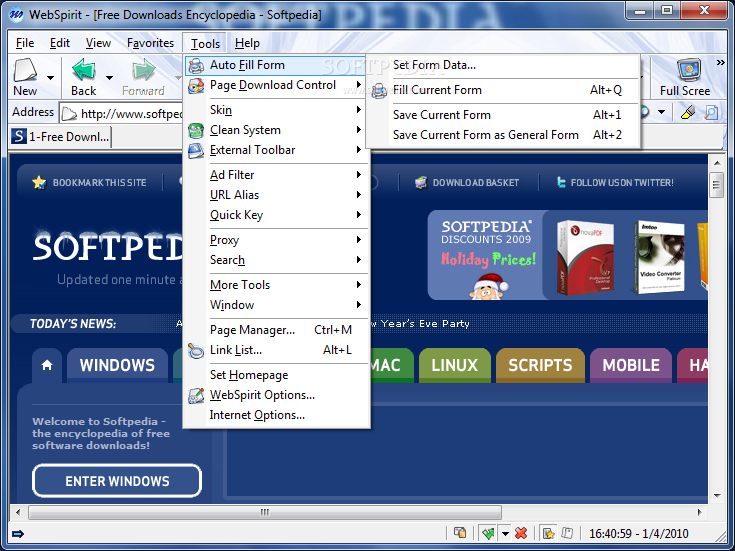
Task: Click the Softpedia home icon tab
Action: pos(47,365)
